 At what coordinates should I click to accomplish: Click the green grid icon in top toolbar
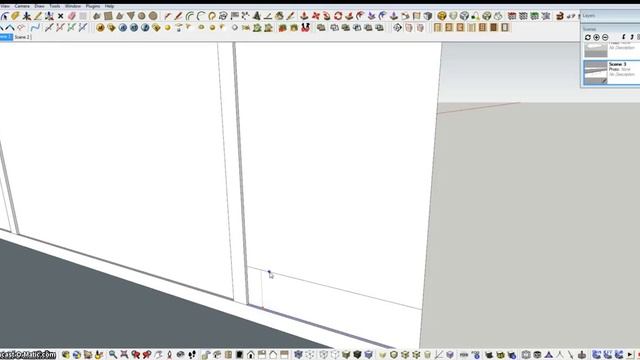coord(534,16)
